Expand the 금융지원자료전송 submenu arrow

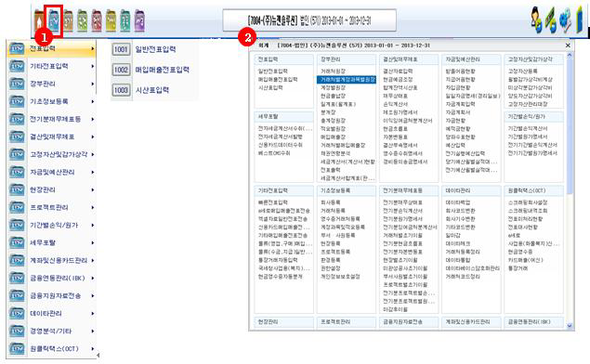pyautogui.click(x=93, y=296)
